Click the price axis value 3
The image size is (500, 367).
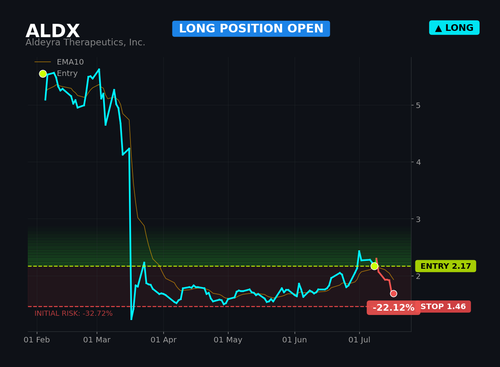pyautogui.click(x=418, y=219)
